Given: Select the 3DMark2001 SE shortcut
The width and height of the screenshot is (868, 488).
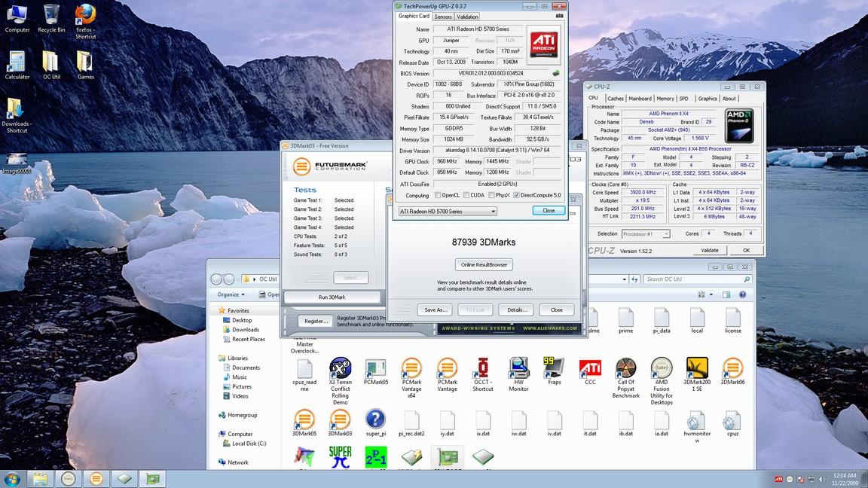Looking at the screenshot, I should click(697, 374).
